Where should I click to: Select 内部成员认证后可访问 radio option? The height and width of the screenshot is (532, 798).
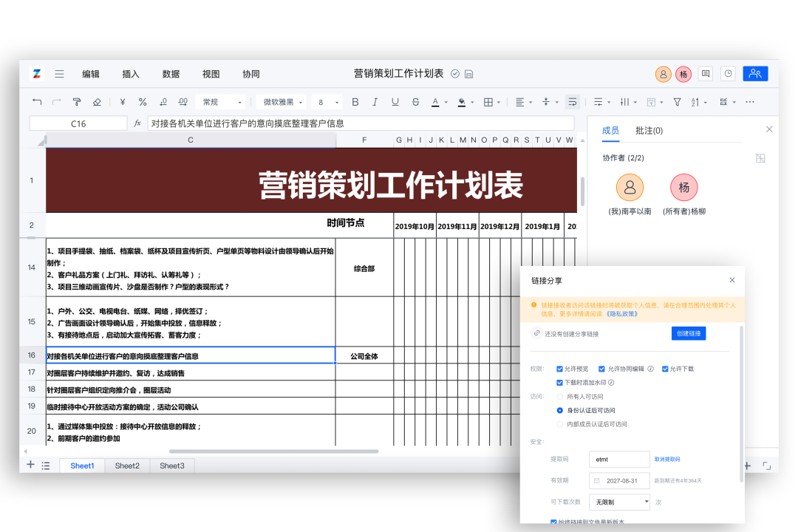coord(560,424)
